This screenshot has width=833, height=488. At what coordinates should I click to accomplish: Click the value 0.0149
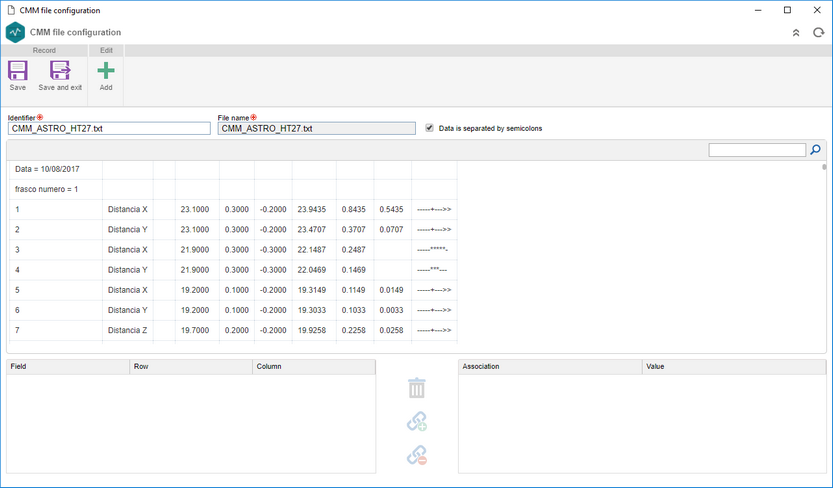pyautogui.click(x=392, y=290)
